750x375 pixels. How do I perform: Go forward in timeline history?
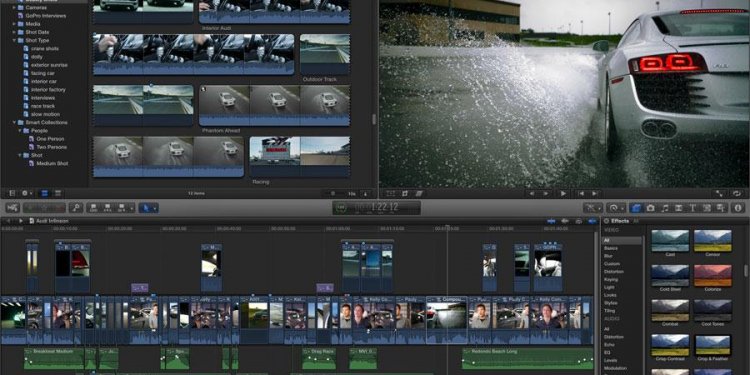[21, 221]
